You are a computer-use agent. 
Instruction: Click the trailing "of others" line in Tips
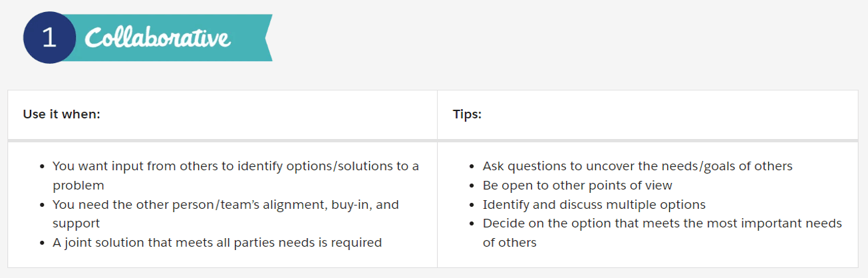click(x=509, y=243)
